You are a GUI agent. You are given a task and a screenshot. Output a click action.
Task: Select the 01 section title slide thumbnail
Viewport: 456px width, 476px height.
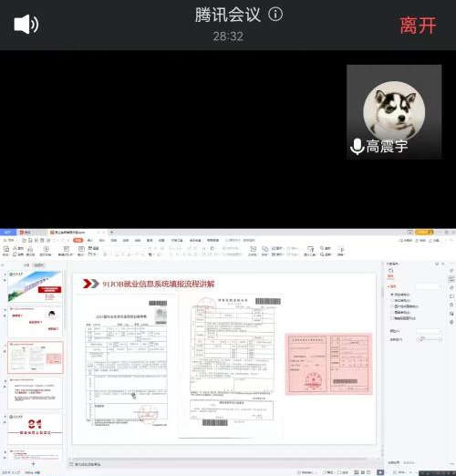pyautogui.click(x=36, y=429)
